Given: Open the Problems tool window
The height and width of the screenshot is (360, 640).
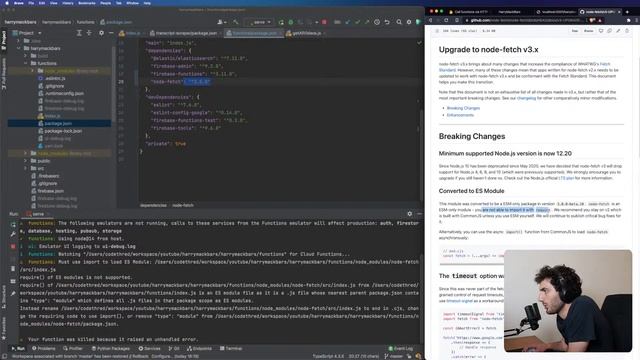Looking at the screenshot, I should [x=43, y=349].
